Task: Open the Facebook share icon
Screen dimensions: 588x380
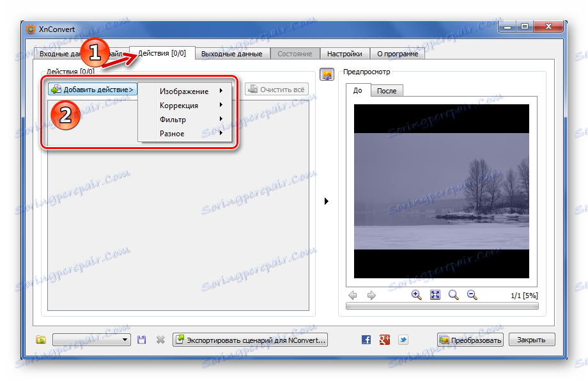Action: (x=366, y=340)
